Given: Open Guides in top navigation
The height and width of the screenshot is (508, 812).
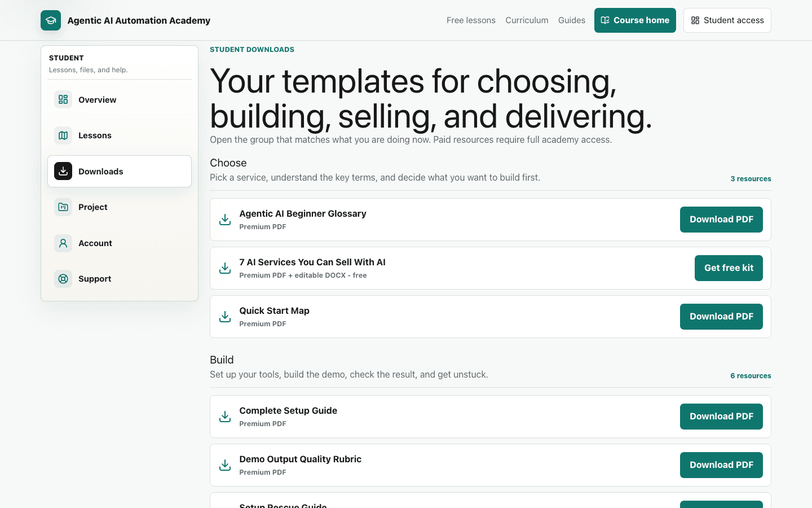Looking at the screenshot, I should tap(572, 20).
